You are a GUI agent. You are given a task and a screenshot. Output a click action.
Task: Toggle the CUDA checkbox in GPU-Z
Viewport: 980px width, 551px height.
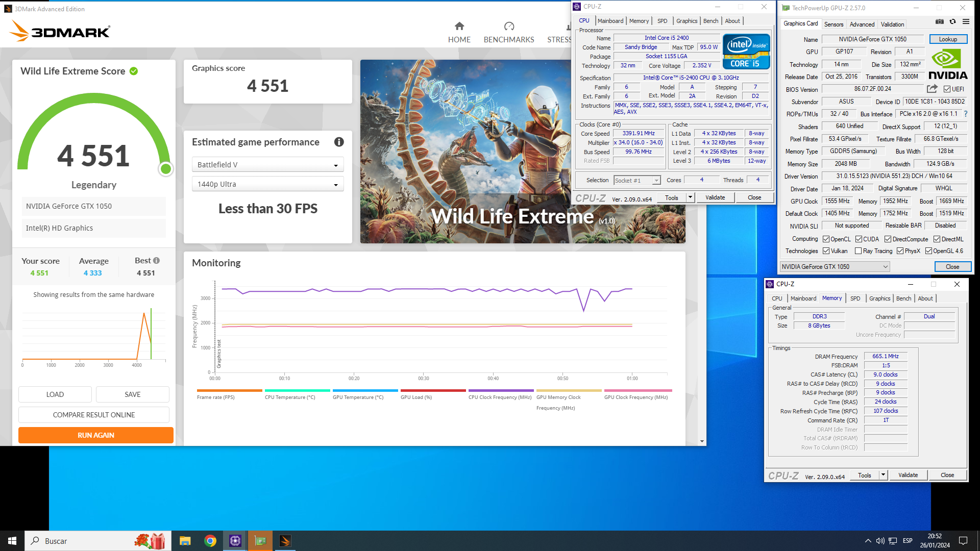(859, 239)
